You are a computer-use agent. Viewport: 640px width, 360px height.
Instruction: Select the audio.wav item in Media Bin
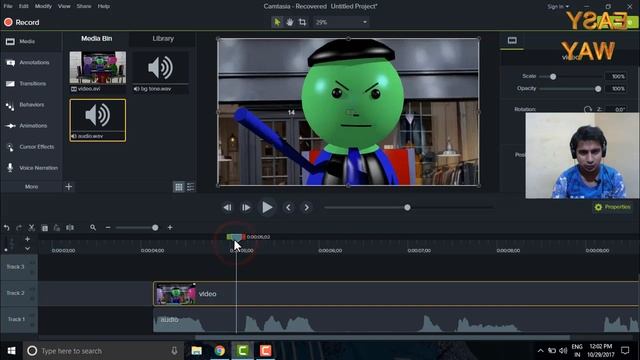pyautogui.click(x=98, y=120)
